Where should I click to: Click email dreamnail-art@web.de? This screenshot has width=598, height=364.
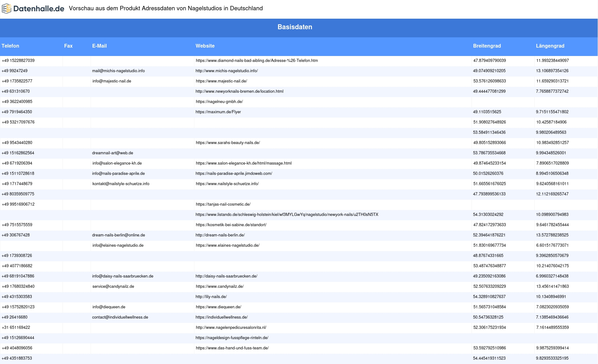(x=112, y=153)
